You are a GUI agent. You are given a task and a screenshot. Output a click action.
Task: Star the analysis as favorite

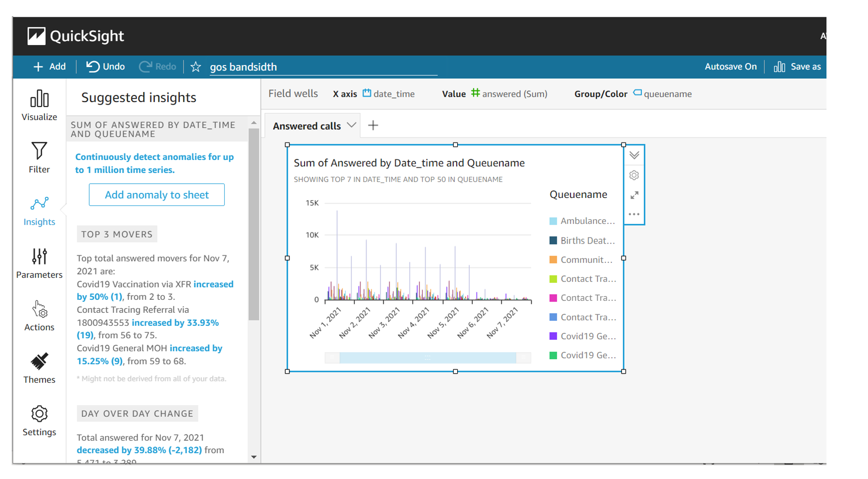coord(196,67)
